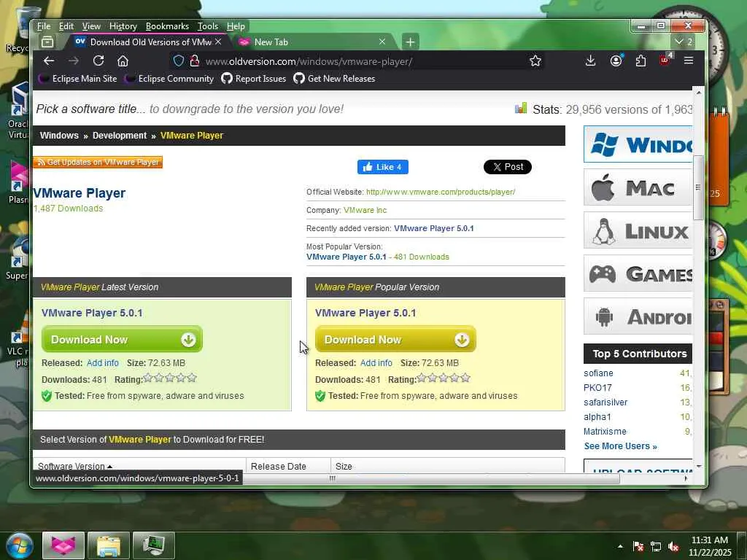Screen dimensions: 747x560
Task: Open recently added VMware Player 5.0.1 link
Action: pos(433,228)
